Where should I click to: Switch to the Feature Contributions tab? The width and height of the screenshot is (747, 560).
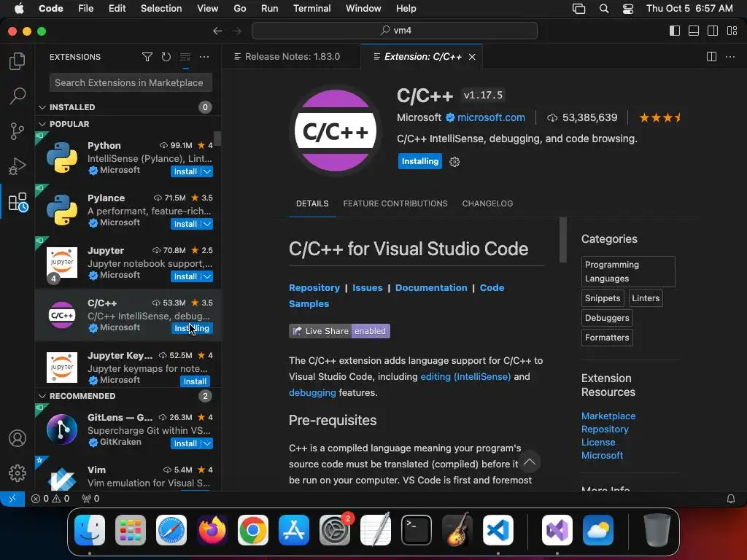395,203
